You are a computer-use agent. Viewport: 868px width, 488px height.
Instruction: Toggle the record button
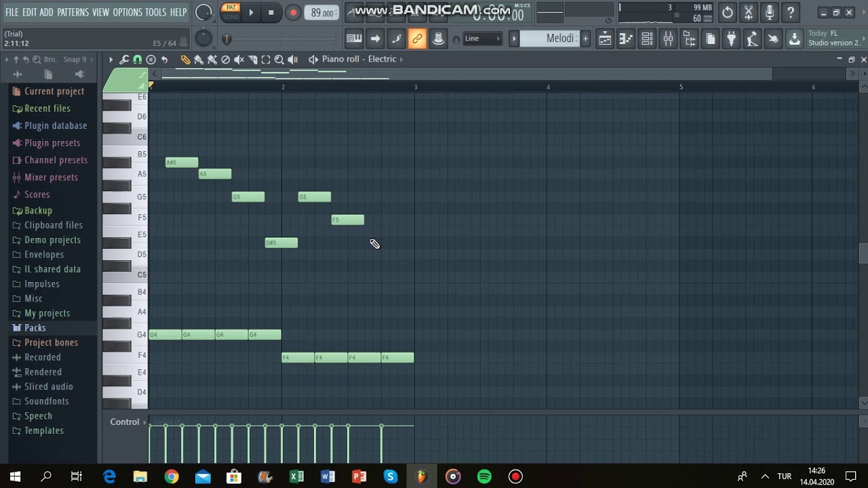[x=293, y=12]
